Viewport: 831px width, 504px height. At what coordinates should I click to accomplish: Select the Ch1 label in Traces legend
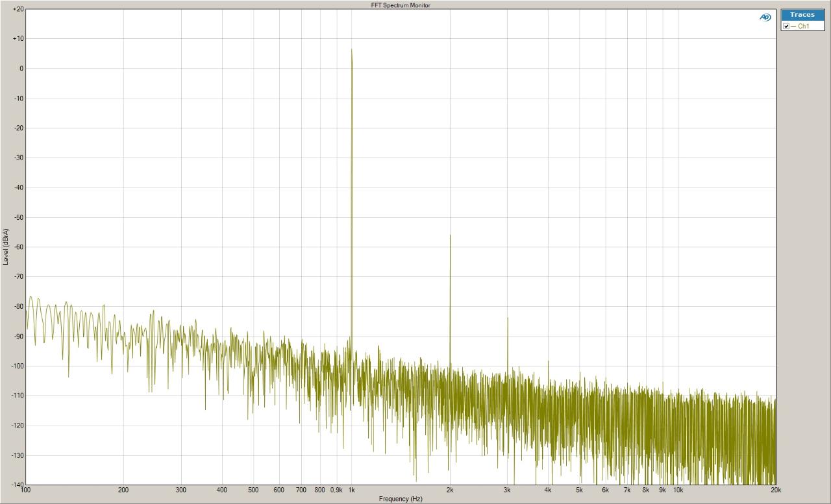pos(803,27)
